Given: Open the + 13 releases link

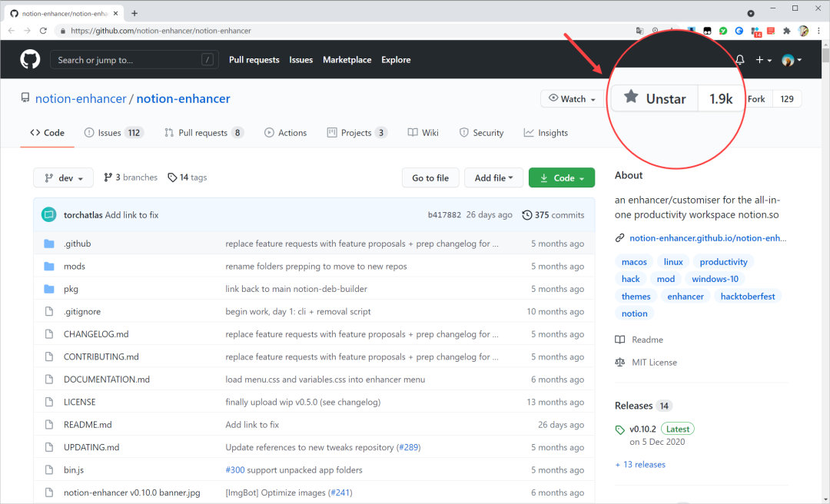Looking at the screenshot, I should pos(640,464).
